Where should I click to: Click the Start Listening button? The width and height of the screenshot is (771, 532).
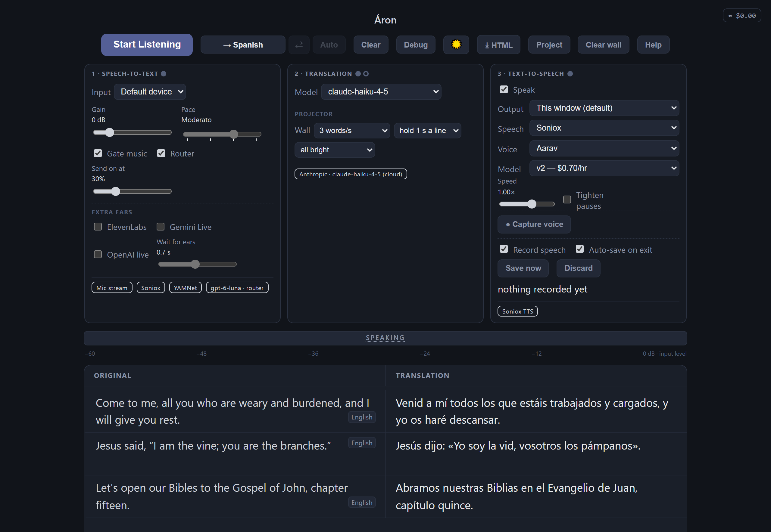(x=147, y=45)
